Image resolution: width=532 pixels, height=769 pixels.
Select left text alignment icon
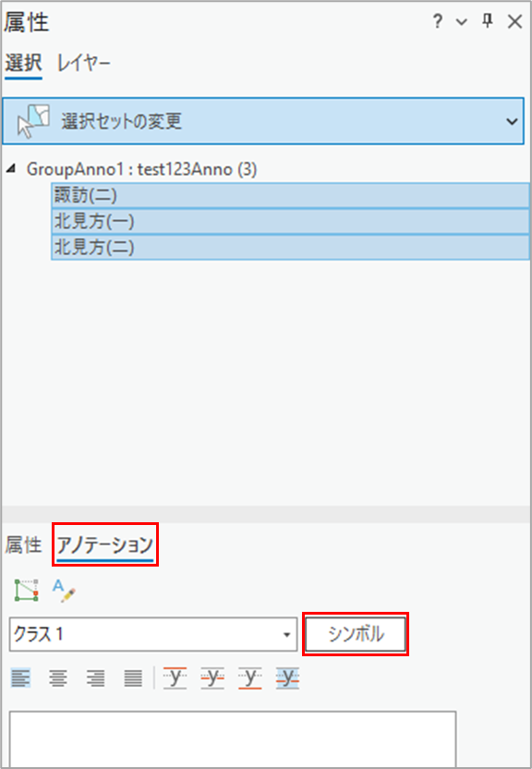tap(20, 678)
